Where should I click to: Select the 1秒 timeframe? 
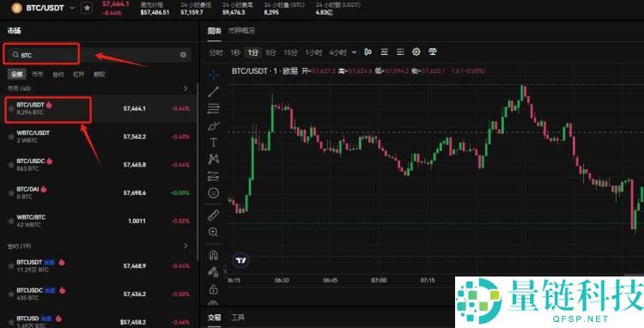pos(235,52)
